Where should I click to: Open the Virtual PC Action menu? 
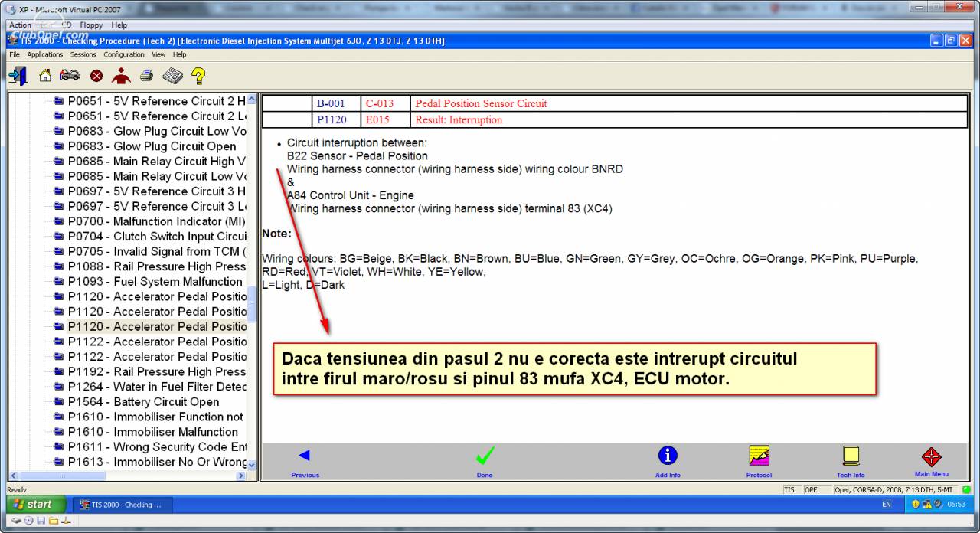tap(21, 25)
